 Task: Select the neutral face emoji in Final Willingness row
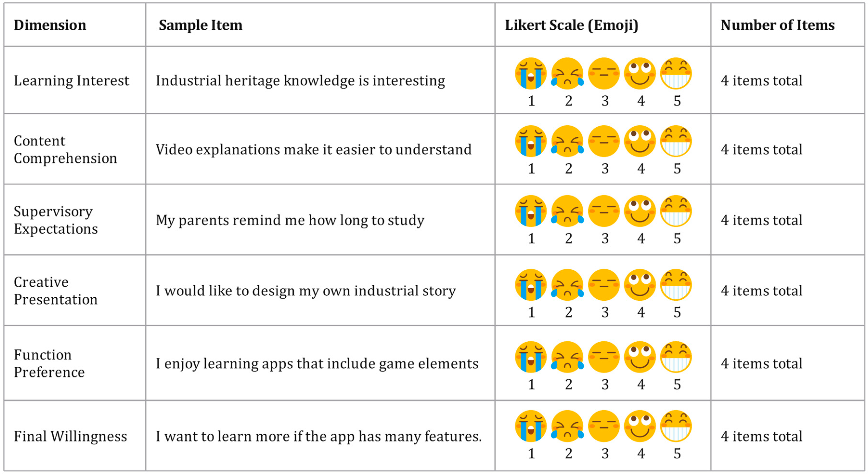604,426
